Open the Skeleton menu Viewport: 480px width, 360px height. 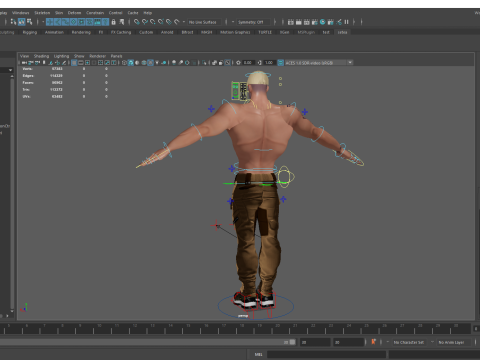42,13
